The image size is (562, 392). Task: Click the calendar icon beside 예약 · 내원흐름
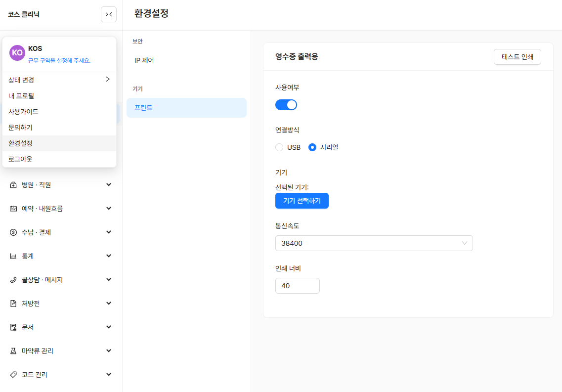pyautogui.click(x=13, y=209)
